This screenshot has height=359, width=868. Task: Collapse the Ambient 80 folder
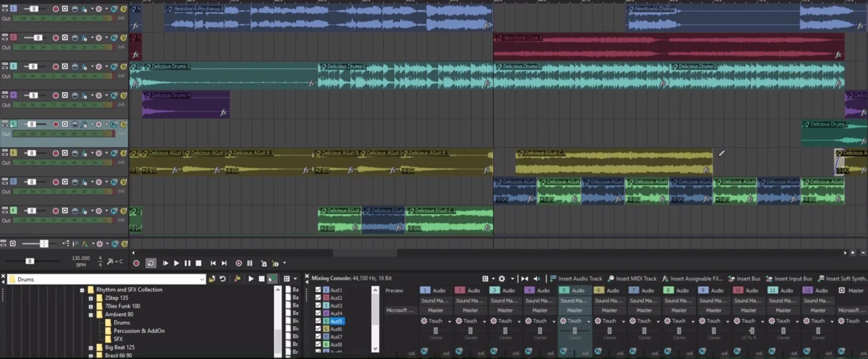tap(91, 314)
